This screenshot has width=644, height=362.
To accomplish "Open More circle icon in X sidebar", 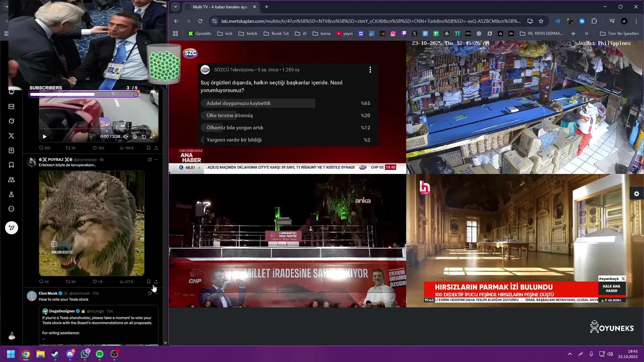I will coord(11,209).
